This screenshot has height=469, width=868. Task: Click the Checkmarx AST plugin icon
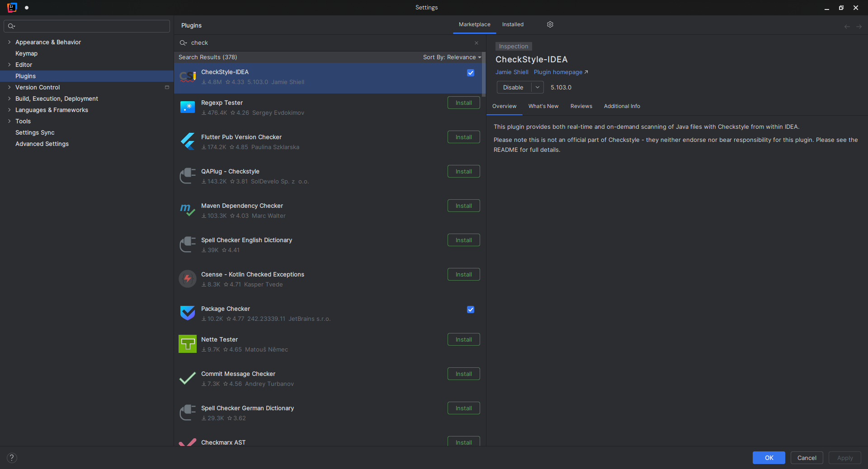pyautogui.click(x=188, y=442)
